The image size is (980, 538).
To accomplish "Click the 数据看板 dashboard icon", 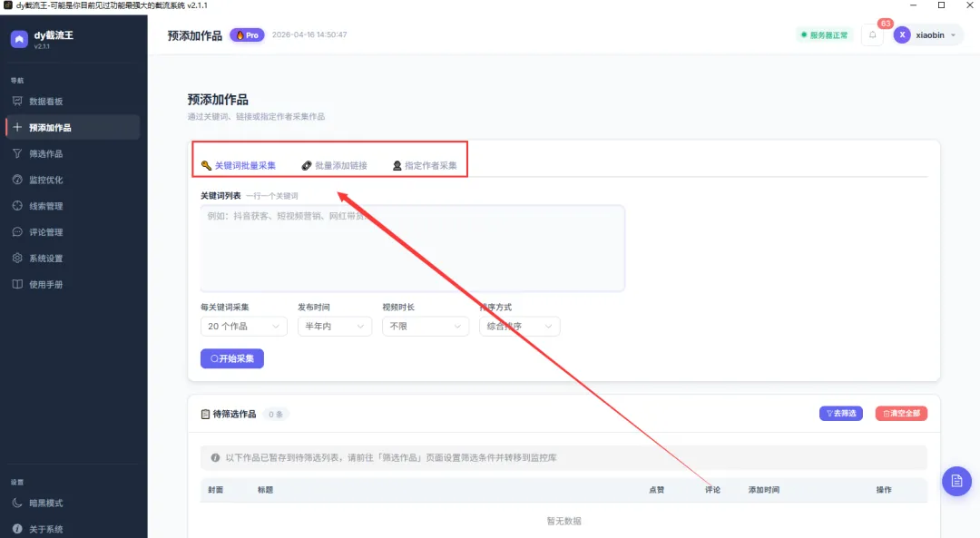I will pos(17,102).
